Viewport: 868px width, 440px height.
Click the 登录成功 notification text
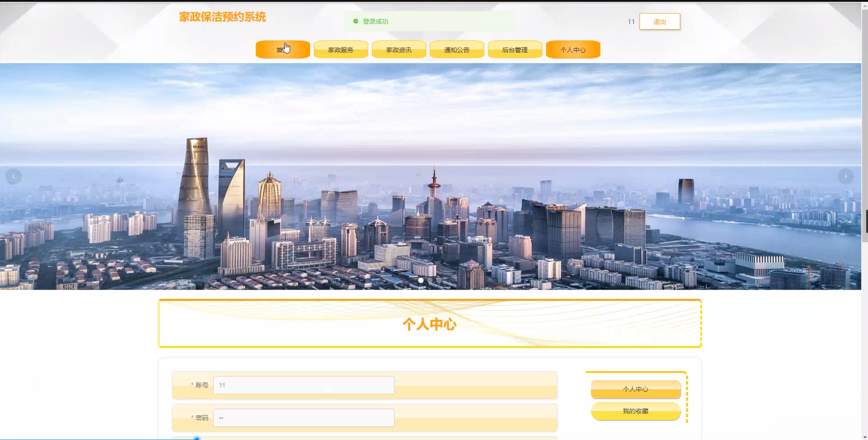pos(375,21)
